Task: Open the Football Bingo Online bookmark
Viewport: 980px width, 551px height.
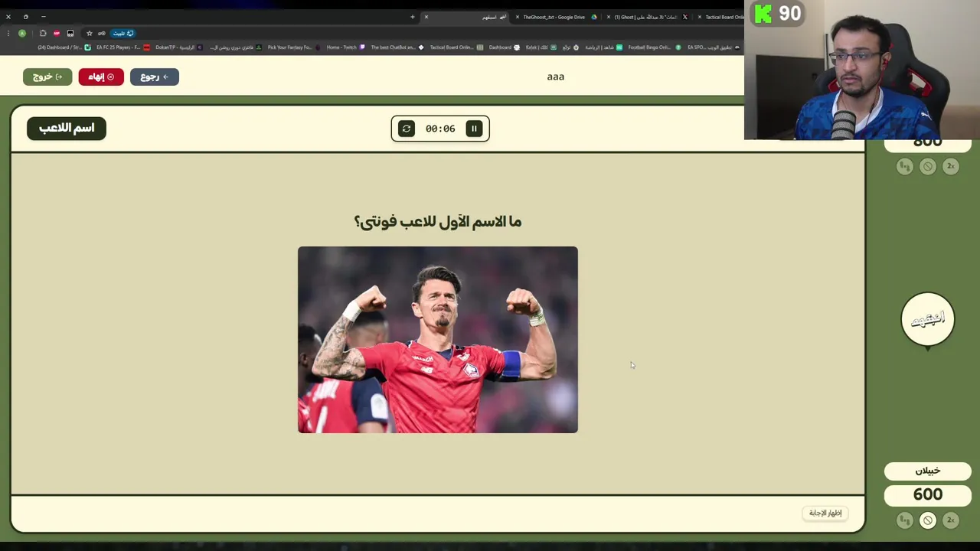Action: click(x=655, y=47)
